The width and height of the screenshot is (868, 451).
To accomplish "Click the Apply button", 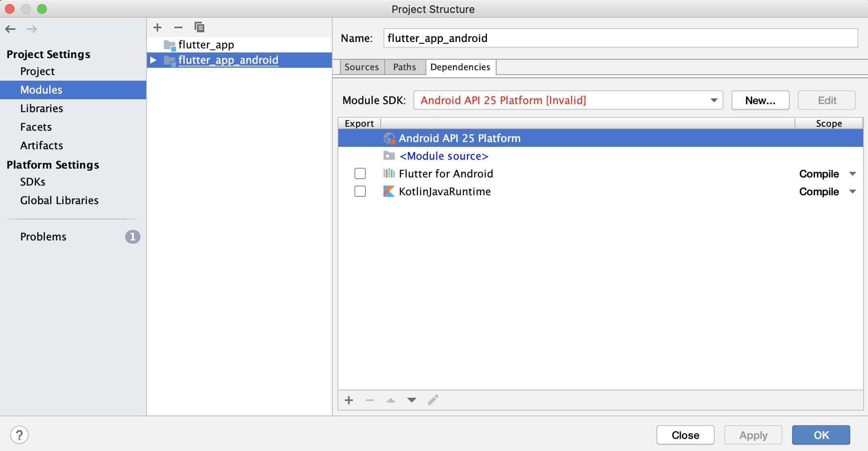I will (x=753, y=435).
